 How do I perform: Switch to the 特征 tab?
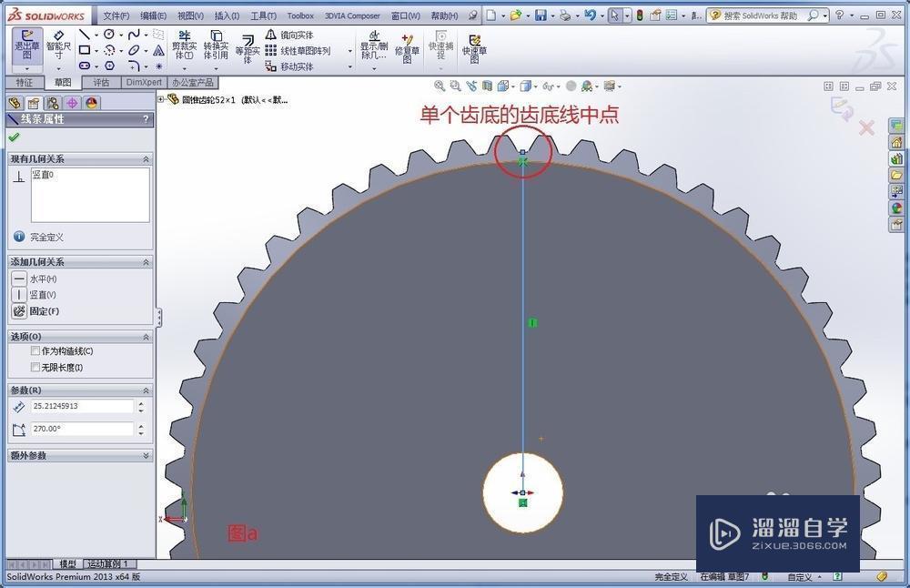[x=24, y=83]
